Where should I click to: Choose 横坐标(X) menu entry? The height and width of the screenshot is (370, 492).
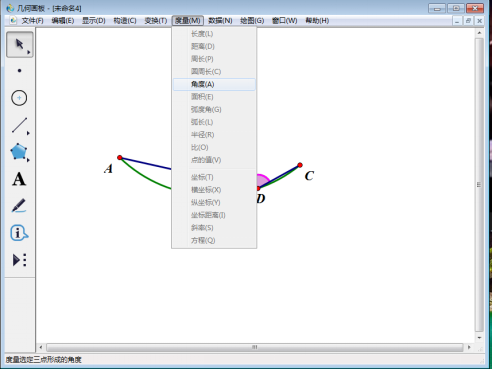click(x=214, y=190)
